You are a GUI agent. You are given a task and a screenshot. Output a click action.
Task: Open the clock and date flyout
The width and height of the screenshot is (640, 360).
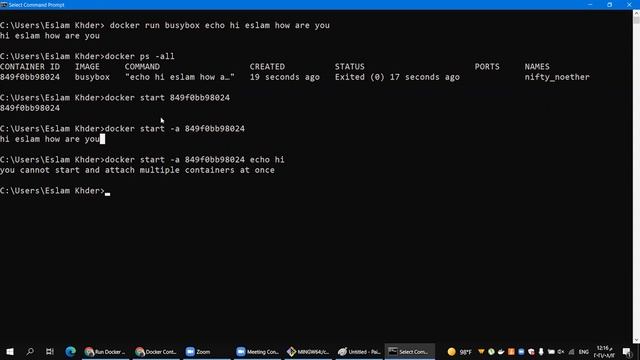tap(604, 351)
